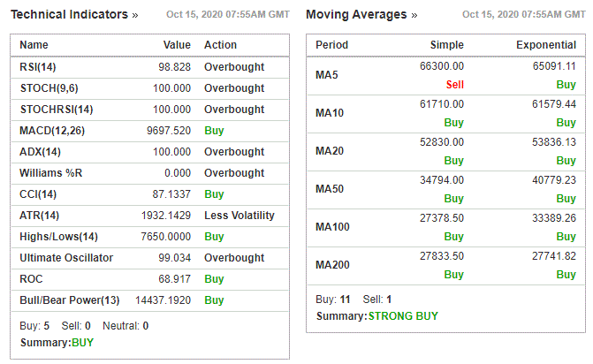Click the Bull/Bear Power value 14437.1920

pyautogui.click(x=163, y=300)
